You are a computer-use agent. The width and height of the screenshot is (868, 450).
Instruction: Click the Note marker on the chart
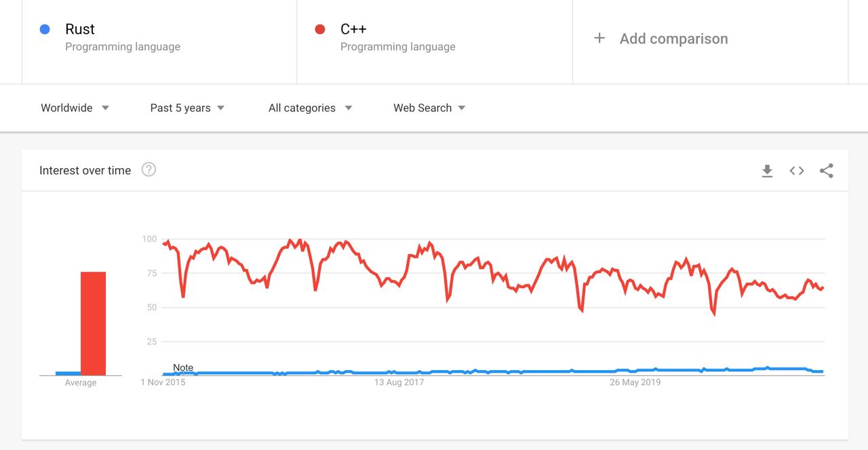point(183,367)
